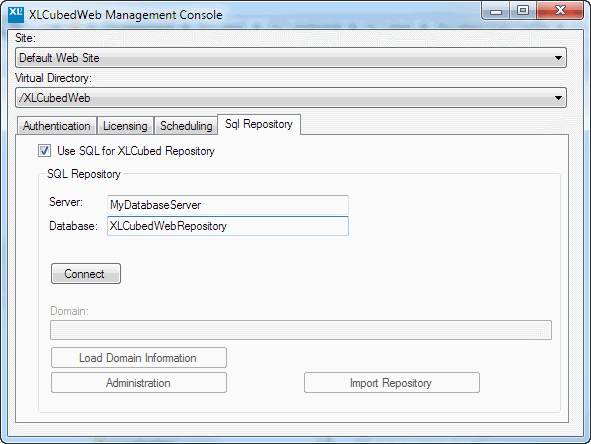Click the disabled Domain field
The image size is (591, 444).
coord(301,330)
